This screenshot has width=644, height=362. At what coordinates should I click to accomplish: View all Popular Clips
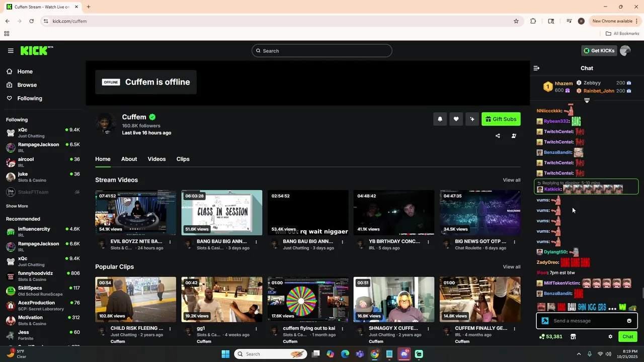point(512,267)
